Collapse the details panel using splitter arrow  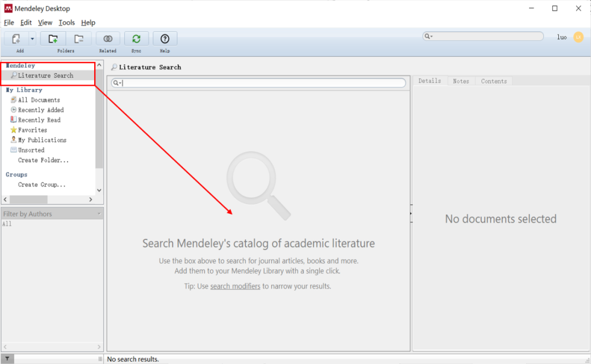(x=411, y=214)
